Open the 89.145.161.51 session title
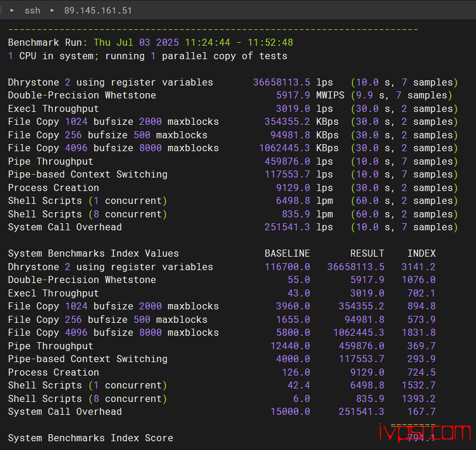This screenshot has height=450, width=476. [98, 11]
